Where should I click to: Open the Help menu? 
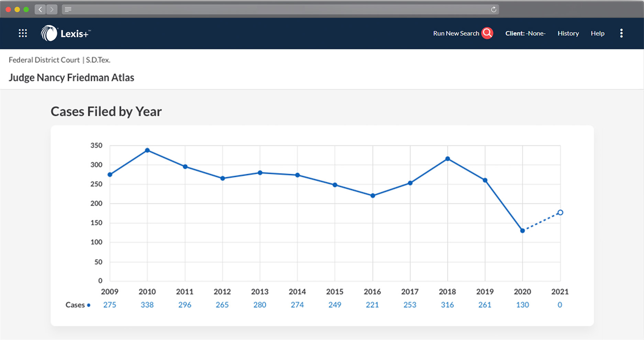597,33
